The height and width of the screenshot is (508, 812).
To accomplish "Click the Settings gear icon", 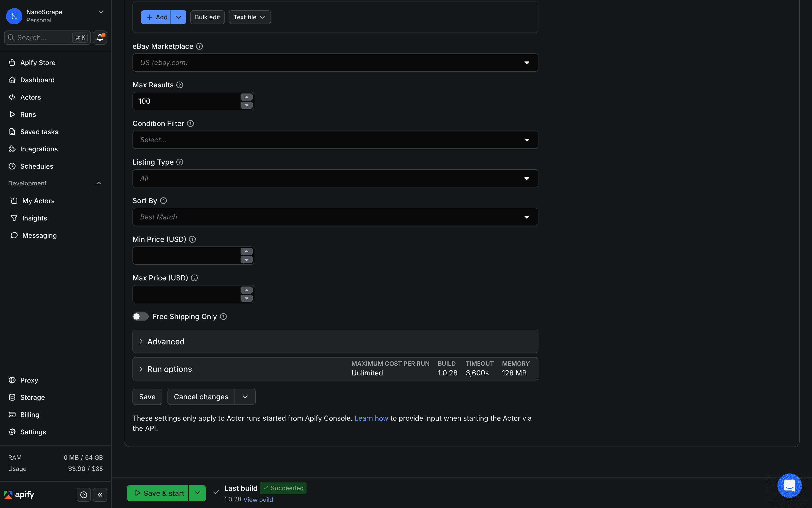I will 12,432.
